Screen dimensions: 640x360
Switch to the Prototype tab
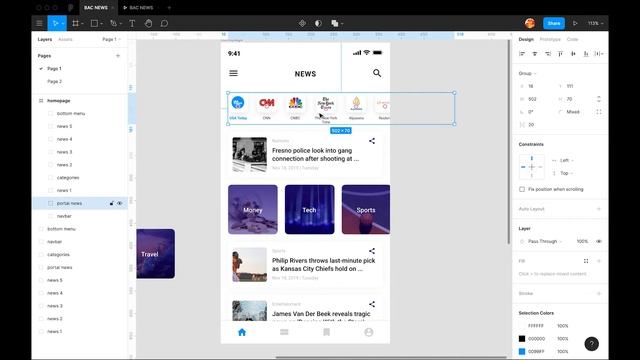[x=550, y=39]
